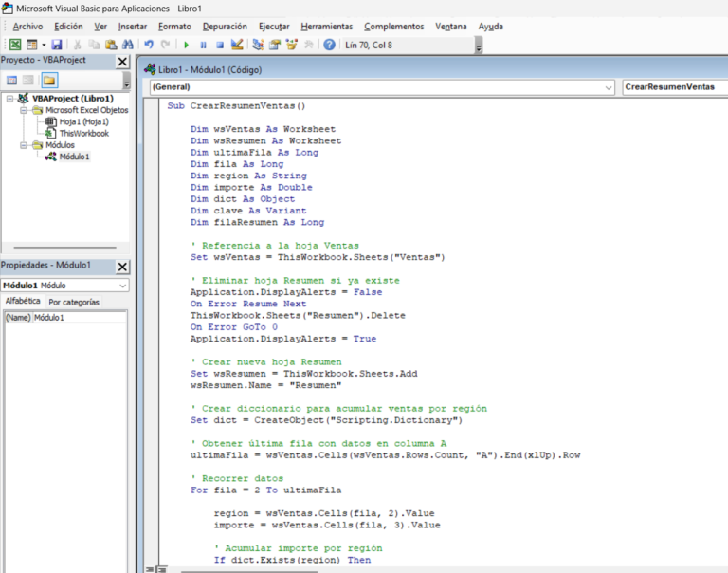Click the code window horizontal scrollbar
This screenshot has width=728, height=573.
coord(249,571)
